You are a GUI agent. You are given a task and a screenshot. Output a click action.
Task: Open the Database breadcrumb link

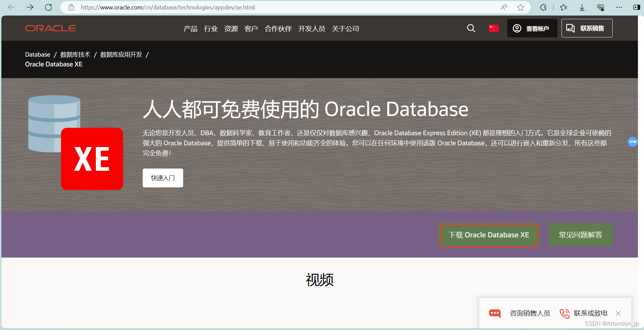[x=37, y=54]
